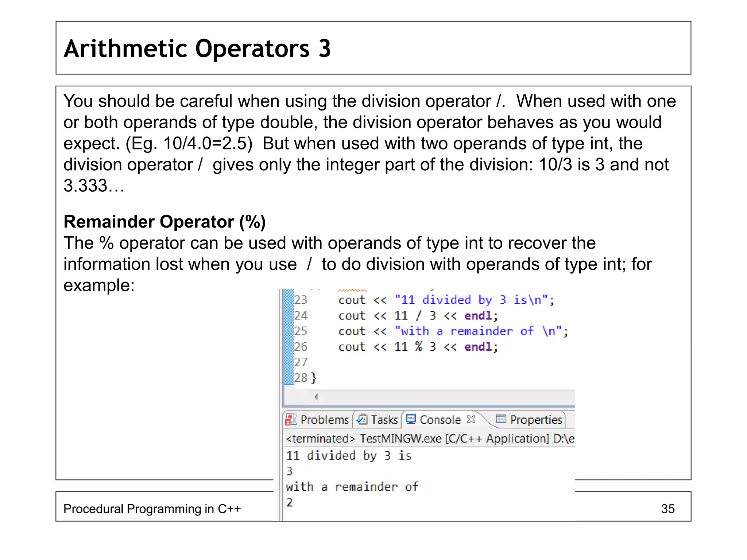Click the cout keyword on line 25
The height and width of the screenshot is (560, 747).
(x=352, y=331)
